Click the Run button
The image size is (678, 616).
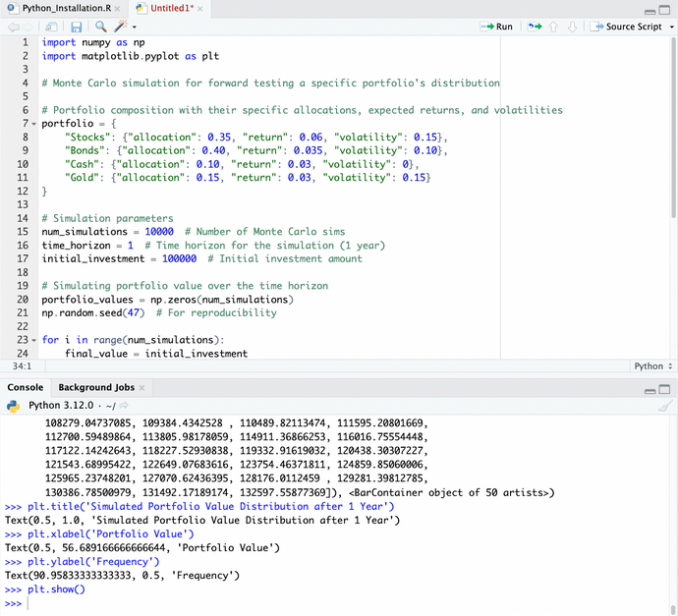(x=496, y=27)
